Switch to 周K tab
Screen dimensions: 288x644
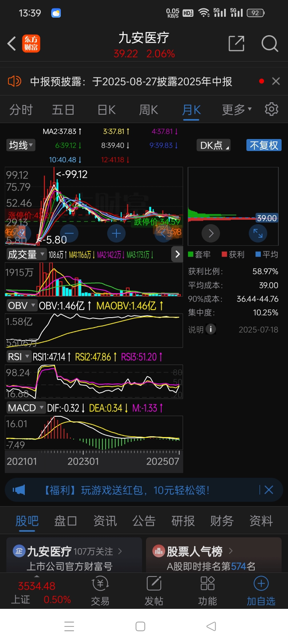pyautogui.click(x=148, y=109)
